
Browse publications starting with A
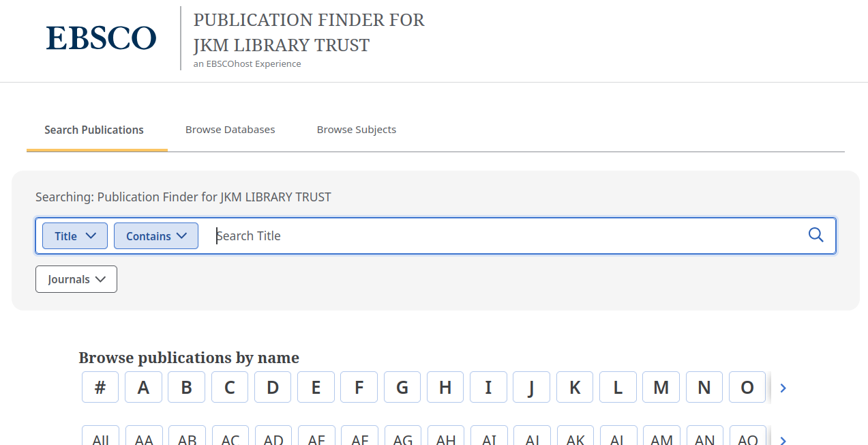coord(143,387)
